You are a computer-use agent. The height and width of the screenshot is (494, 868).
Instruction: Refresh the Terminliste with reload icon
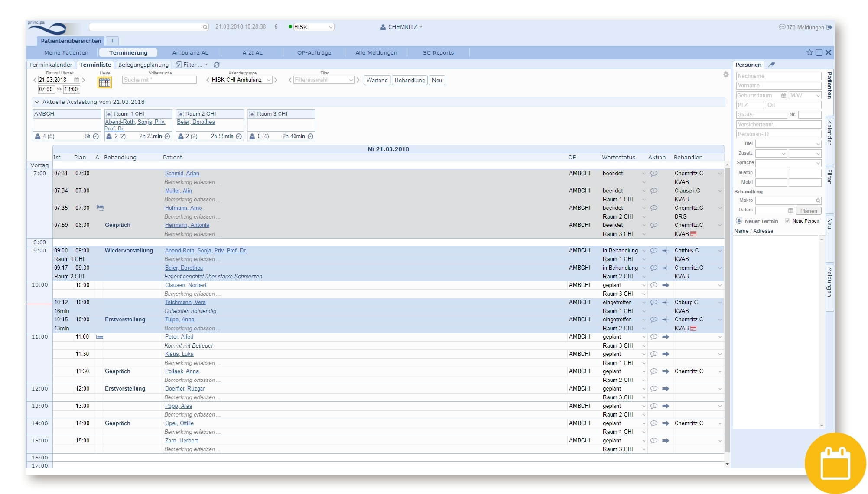(217, 65)
